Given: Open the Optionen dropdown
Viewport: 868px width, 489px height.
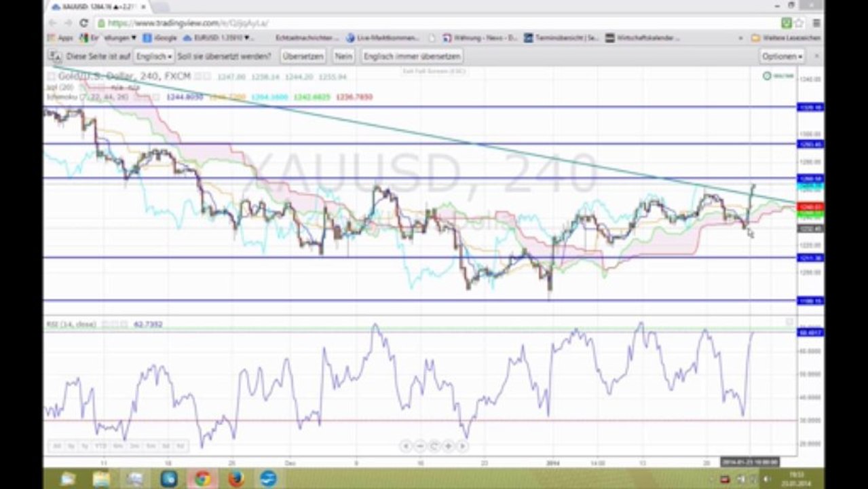Looking at the screenshot, I should pyautogui.click(x=782, y=56).
